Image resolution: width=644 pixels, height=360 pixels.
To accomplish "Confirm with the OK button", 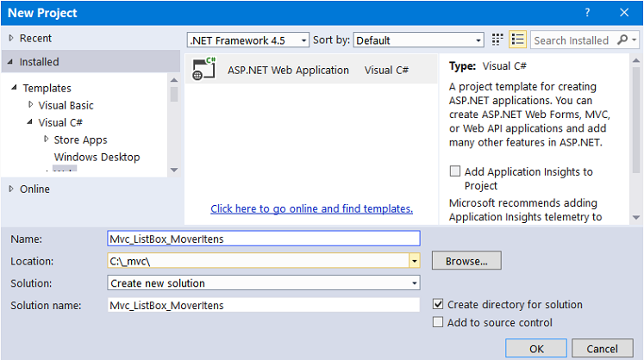I will [536, 349].
